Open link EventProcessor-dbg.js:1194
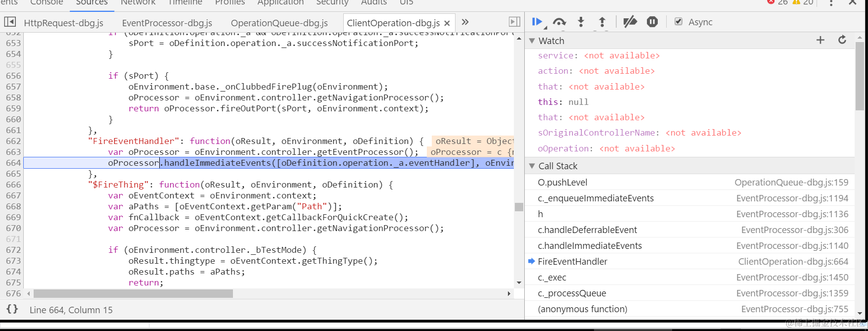Viewport: 868px width, 331px height. point(792,198)
